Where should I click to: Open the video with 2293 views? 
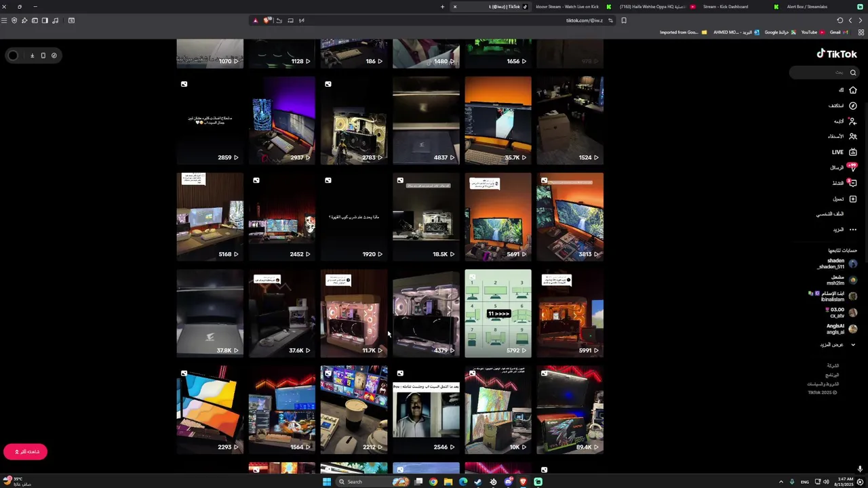pyautogui.click(x=210, y=409)
